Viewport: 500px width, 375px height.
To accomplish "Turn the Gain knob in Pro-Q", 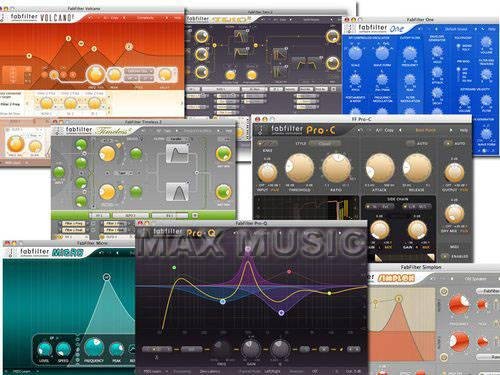I will (x=251, y=348).
